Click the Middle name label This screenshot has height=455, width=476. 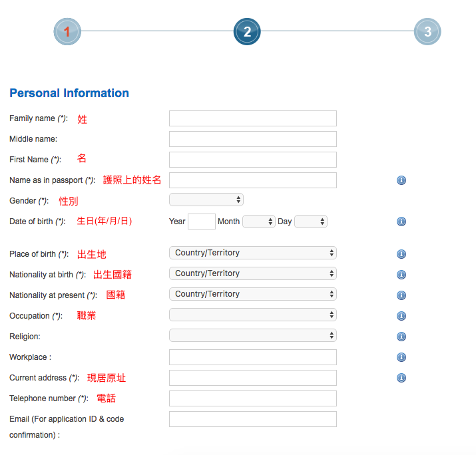click(33, 139)
